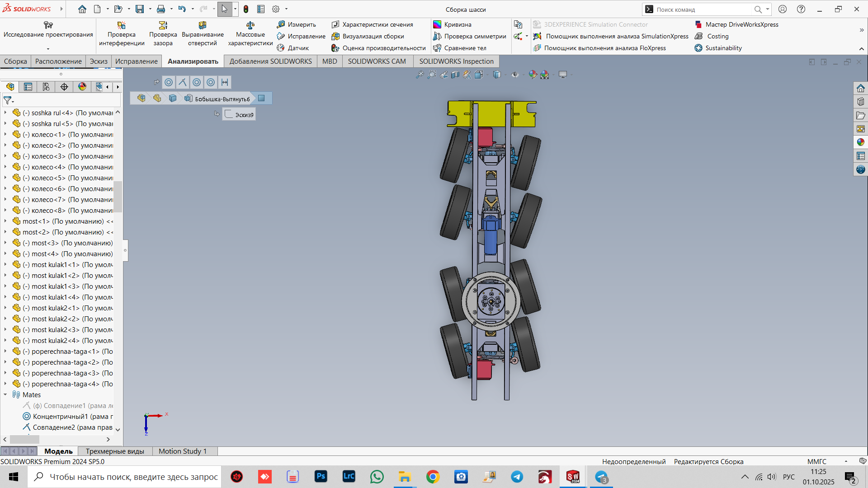
Task: Open Mass Properties (Массовые характеристики) tool
Action: click(250, 25)
